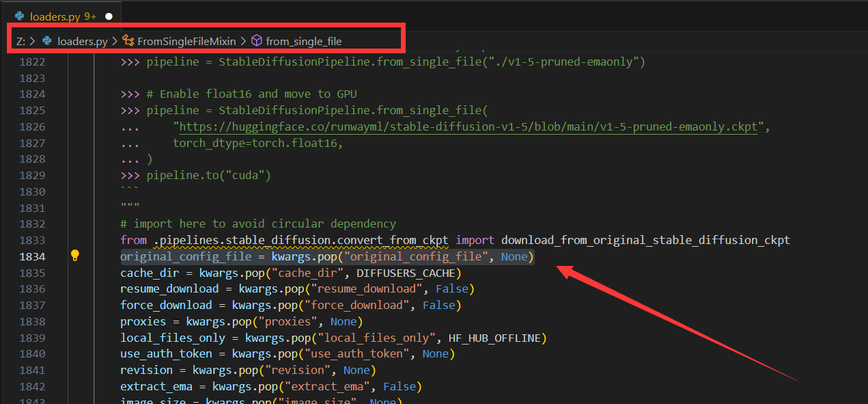Switch to the loaders.py editor tab
This screenshot has height=404, width=868.
(x=55, y=15)
